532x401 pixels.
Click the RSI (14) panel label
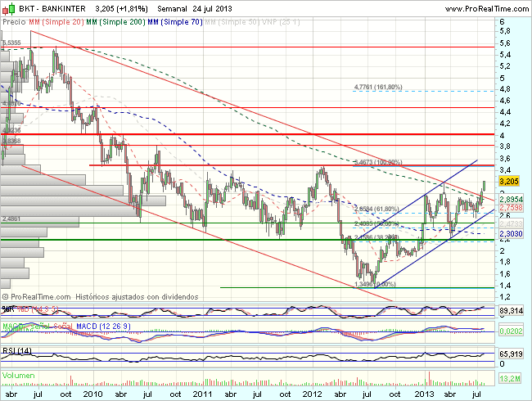pyautogui.click(x=16, y=349)
